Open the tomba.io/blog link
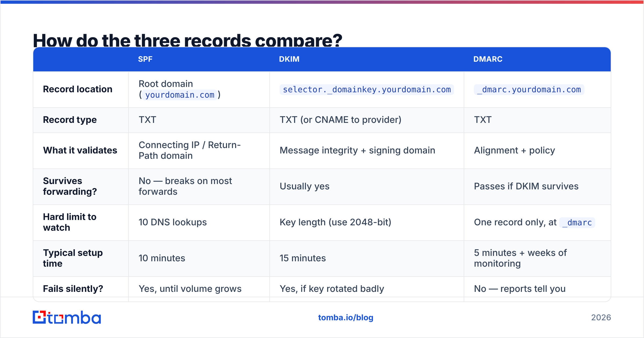Viewport: 644px width, 338px height. point(346,318)
